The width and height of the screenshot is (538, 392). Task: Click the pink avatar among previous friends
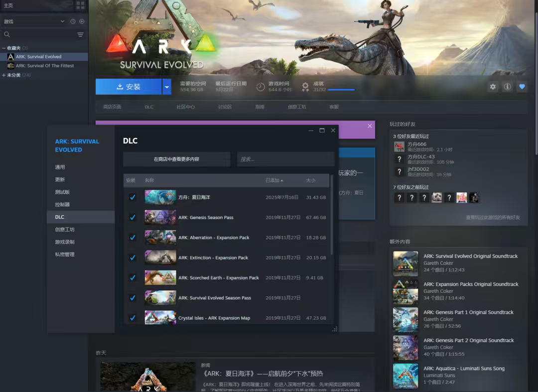(461, 198)
